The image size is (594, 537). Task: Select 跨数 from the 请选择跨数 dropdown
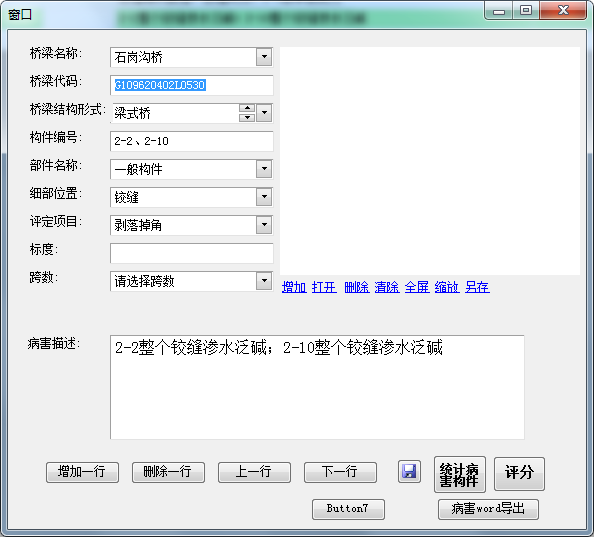pos(264,281)
